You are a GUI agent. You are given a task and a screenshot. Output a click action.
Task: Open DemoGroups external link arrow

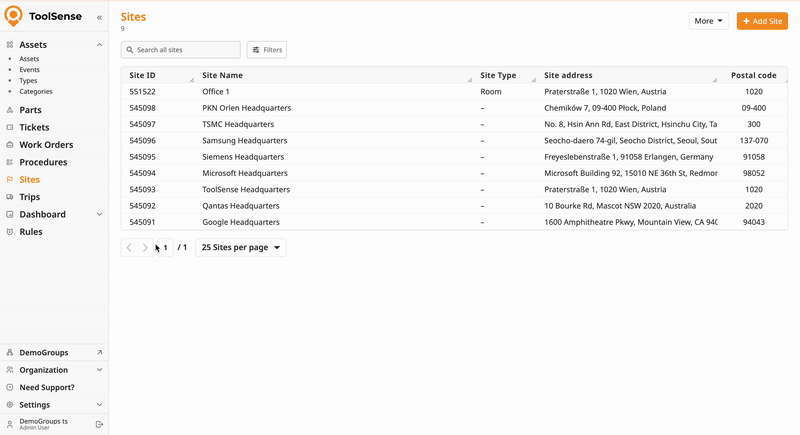pyautogui.click(x=99, y=353)
